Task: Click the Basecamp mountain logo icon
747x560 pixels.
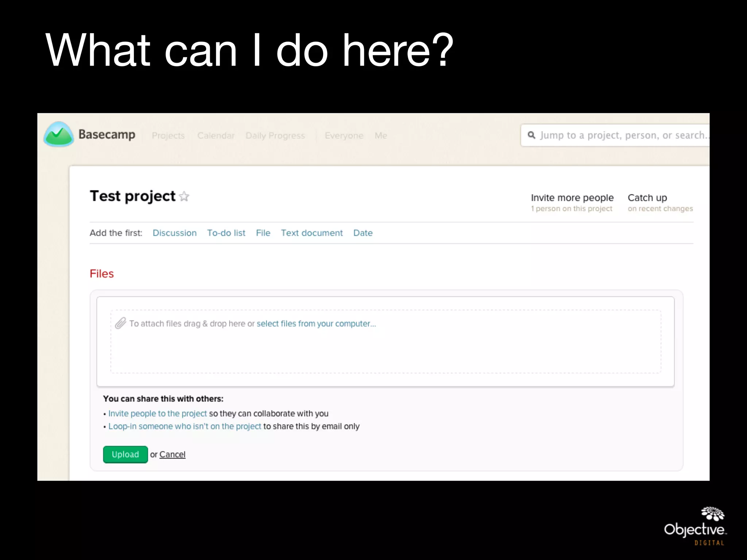Action: tap(58, 134)
